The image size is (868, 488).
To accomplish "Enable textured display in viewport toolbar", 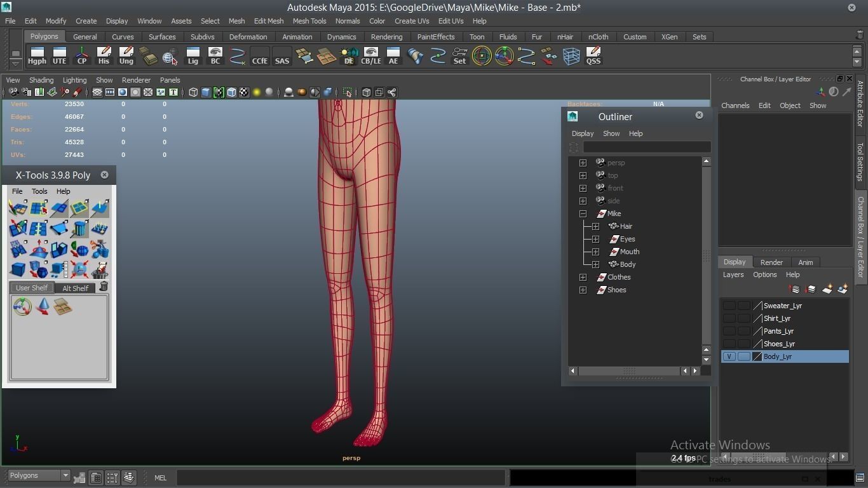I will 244,92.
